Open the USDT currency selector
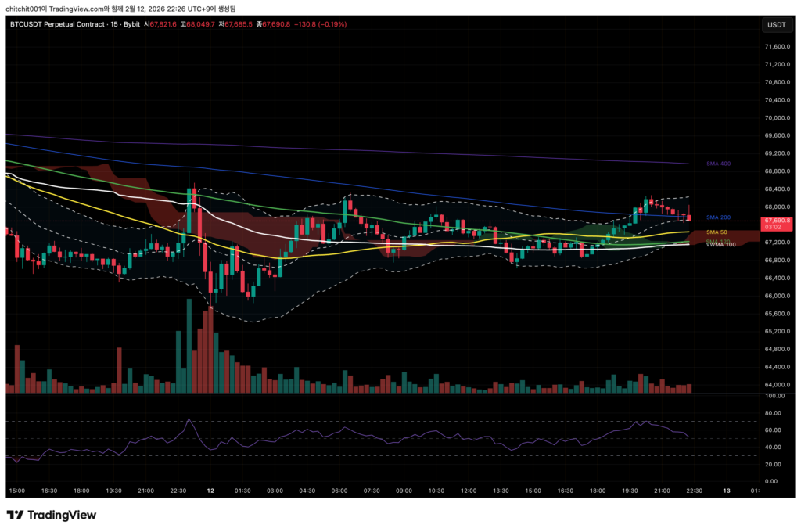The height and width of the screenshot is (532, 801). (776, 25)
